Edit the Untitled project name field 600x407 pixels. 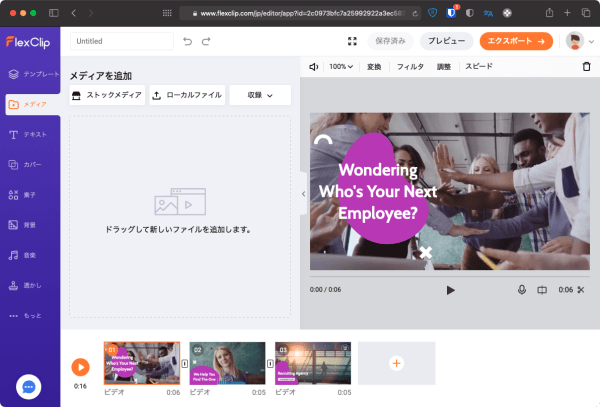coord(122,41)
